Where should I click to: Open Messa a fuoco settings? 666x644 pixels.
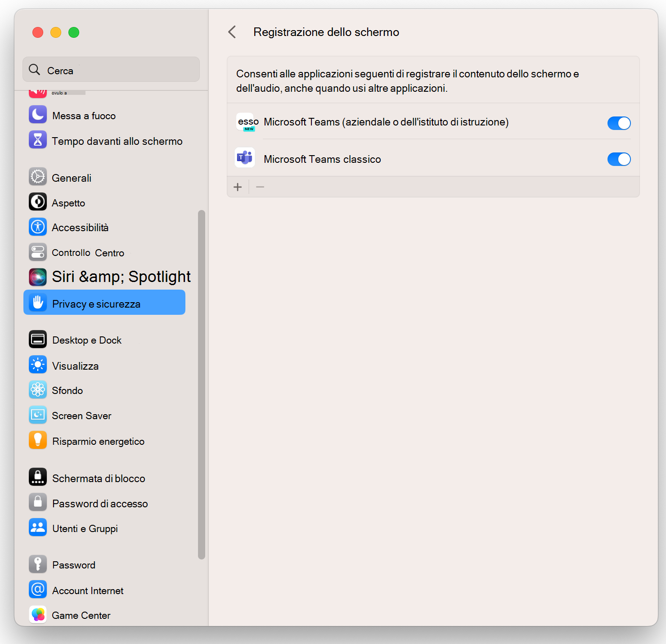tap(83, 115)
